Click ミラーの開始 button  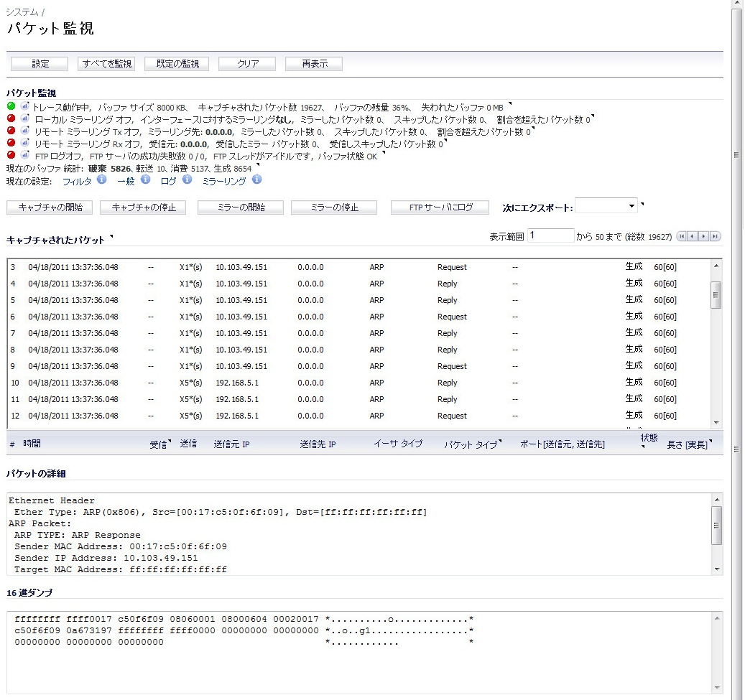click(241, 207)
